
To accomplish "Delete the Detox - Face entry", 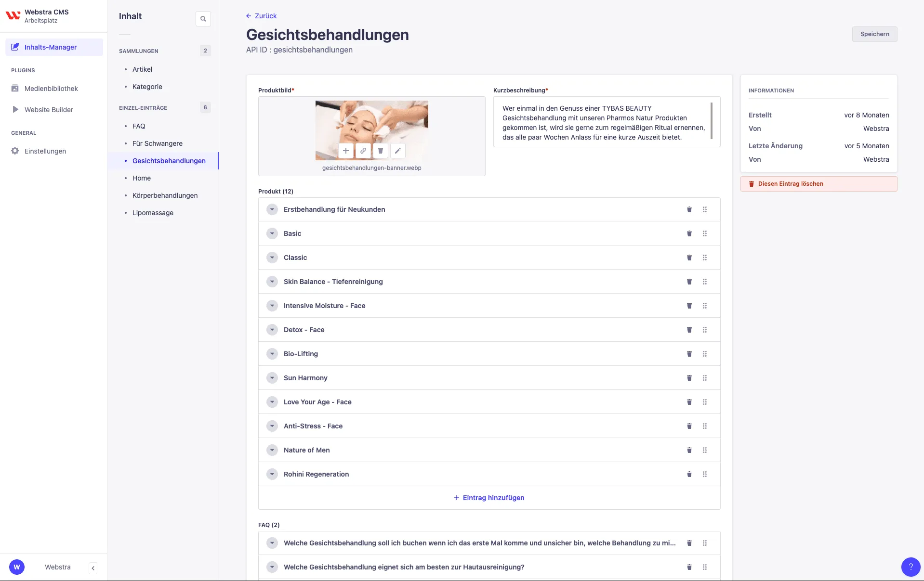I will pos(689,330).
